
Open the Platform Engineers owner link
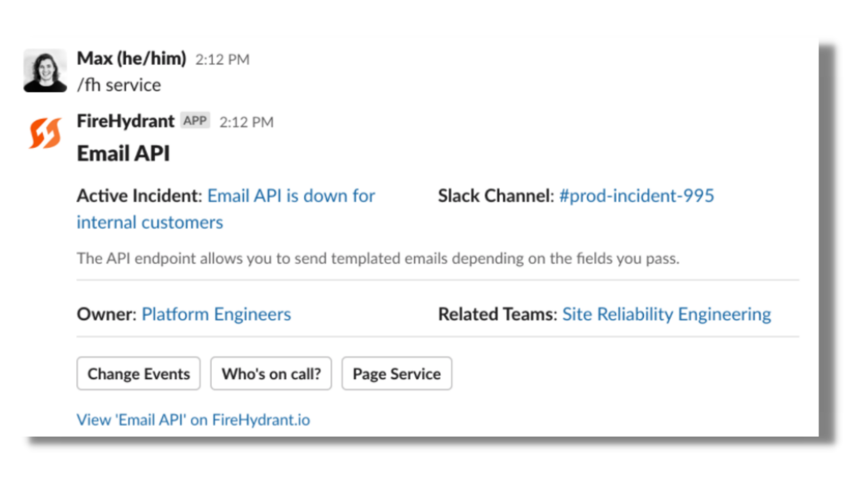(x=216, y=314)
